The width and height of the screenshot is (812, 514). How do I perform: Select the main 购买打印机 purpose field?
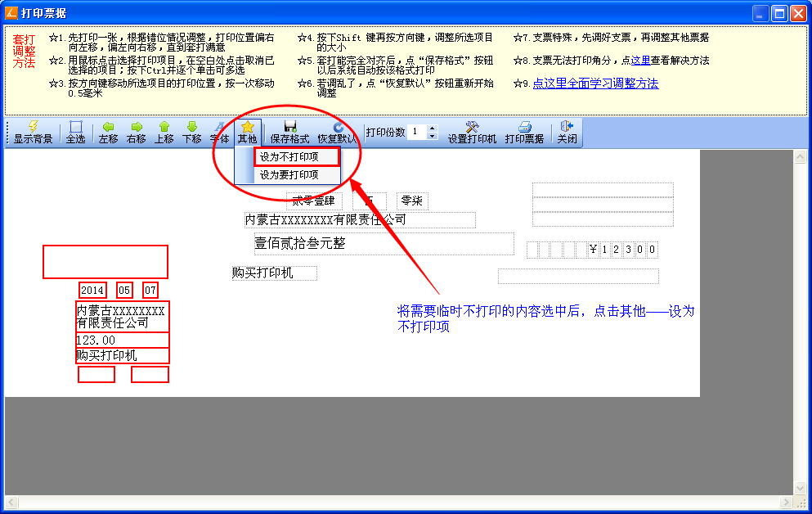click(275, 273)
